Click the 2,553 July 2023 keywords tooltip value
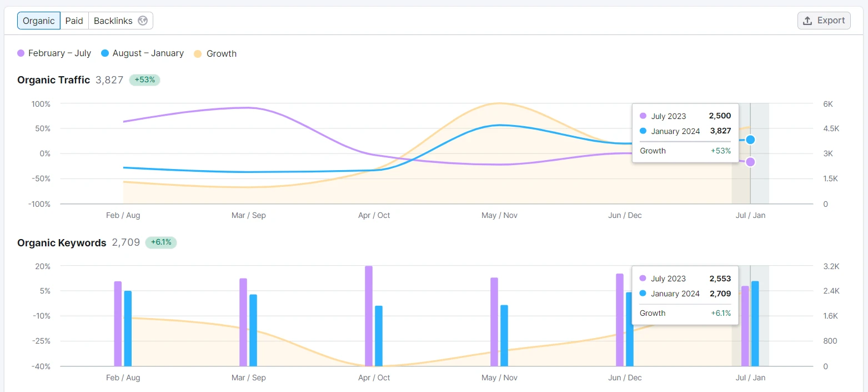The height and width of the screenshot is (392, 868). 720,279
